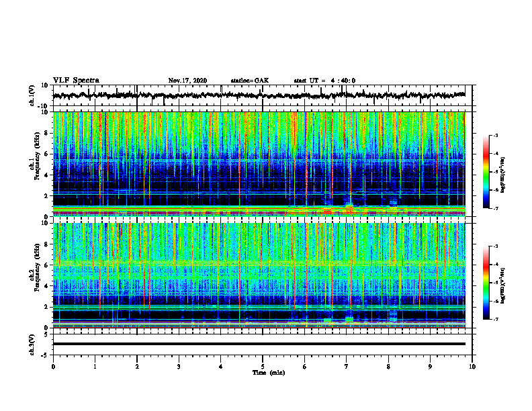Screen dimensions: 532x411
Task: Click the ch.2 spectrogram color scale bar
Action: 486,283
